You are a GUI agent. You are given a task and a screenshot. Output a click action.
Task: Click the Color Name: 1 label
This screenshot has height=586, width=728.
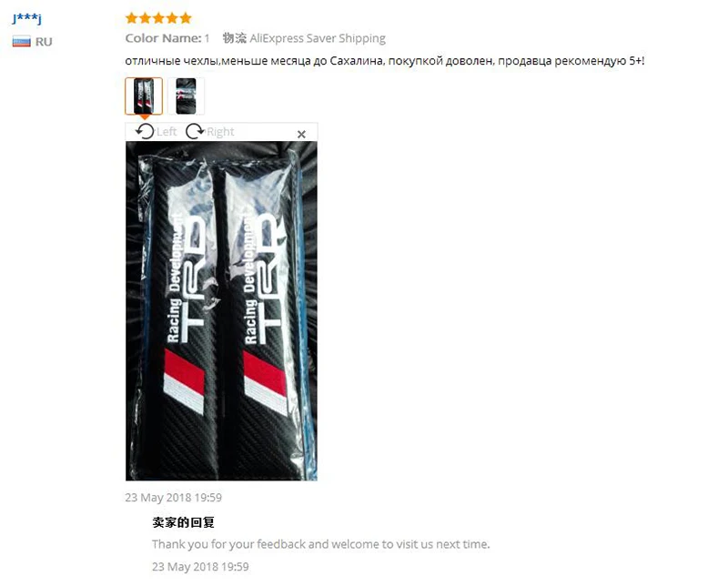pos(167,38)
